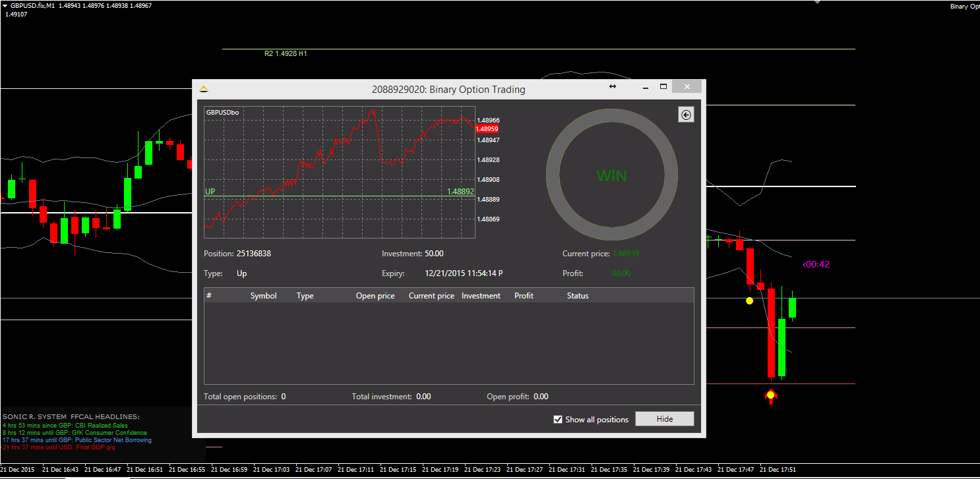Viewport: 980px width, 479px height.
Task: Click the Profit value 40.00
Action: (621, 273)
